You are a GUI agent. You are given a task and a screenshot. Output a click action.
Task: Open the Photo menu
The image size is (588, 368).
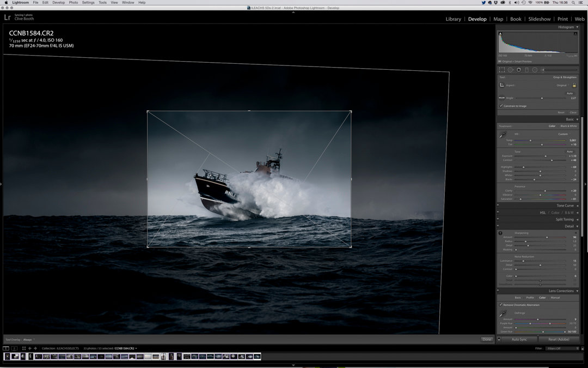click(x=73, y=2)
